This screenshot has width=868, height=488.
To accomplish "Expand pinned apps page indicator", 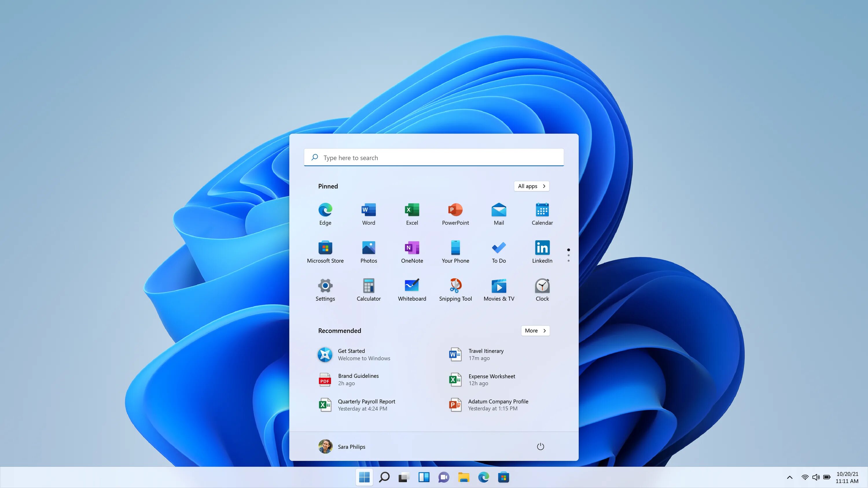I will click(568, 255).
